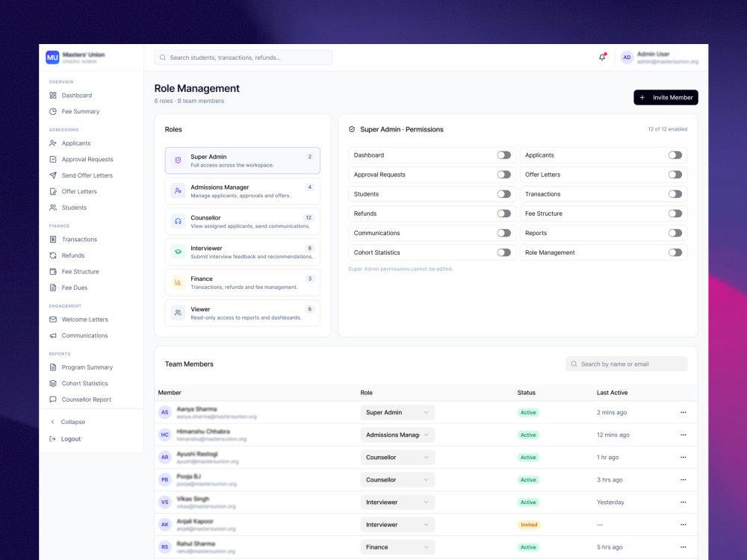Open role dropdown for Himanshu Chhabra

(397, 435)
